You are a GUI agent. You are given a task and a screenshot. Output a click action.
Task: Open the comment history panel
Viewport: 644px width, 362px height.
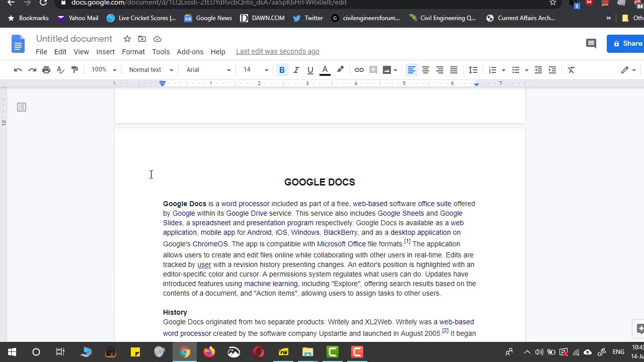(x=591, y=44)
